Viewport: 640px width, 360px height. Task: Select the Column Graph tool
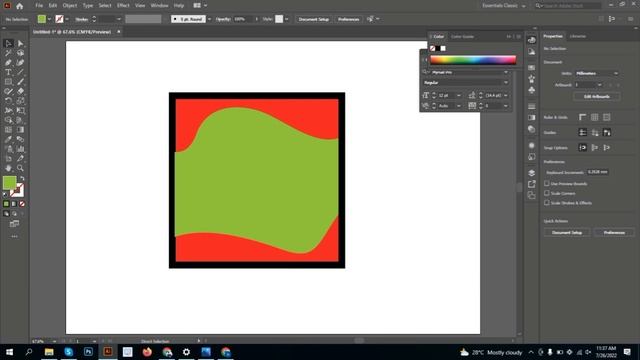click(x=20, y=149)
